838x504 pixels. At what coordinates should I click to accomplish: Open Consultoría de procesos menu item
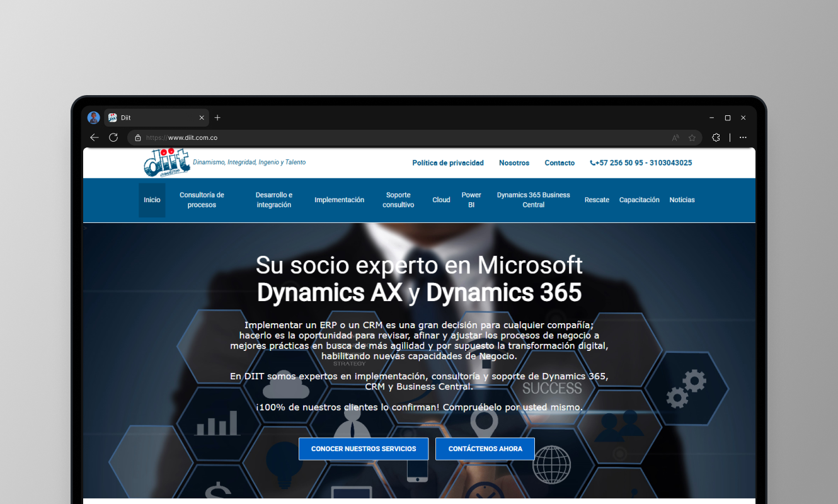(202, 200)
